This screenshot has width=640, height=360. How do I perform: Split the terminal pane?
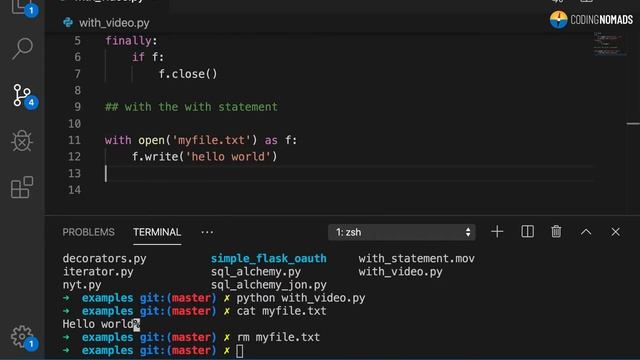527,231
